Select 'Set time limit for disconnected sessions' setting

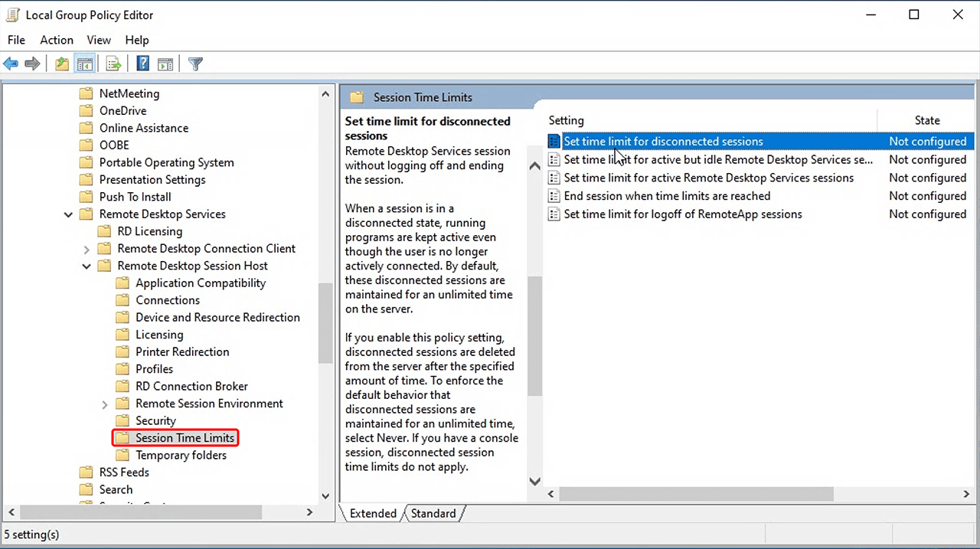pos(663,141)
